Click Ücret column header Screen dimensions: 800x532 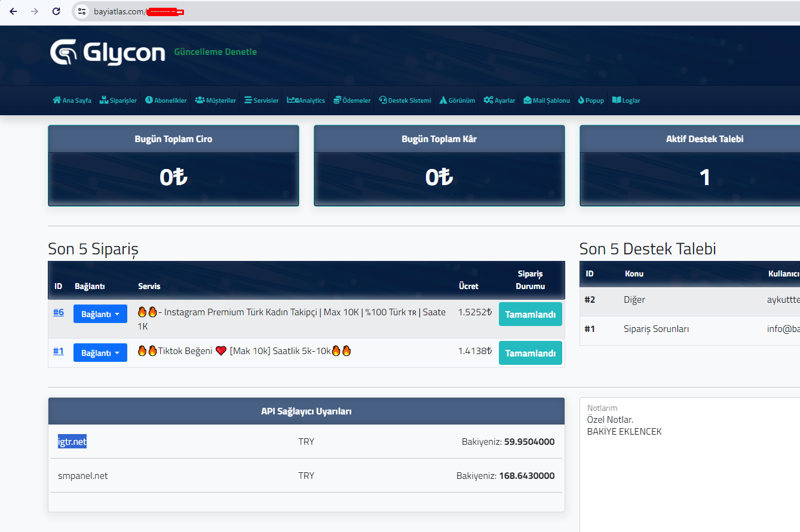coord(468,286)
